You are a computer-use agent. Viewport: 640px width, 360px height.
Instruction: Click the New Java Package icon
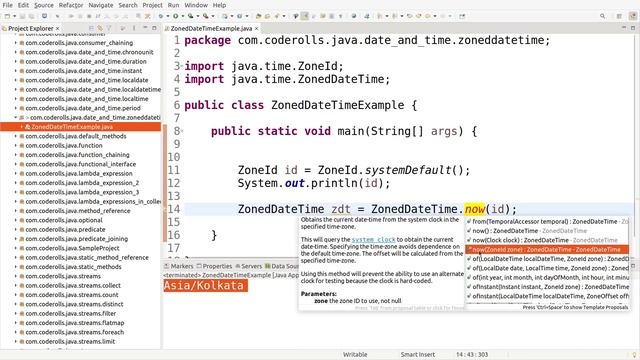(224, 16)
